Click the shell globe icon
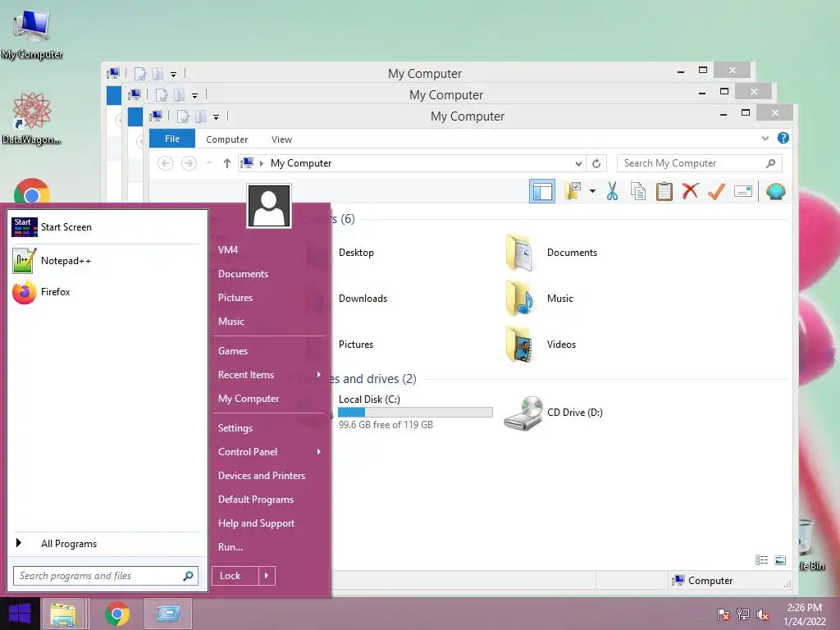 pos(776,190)
